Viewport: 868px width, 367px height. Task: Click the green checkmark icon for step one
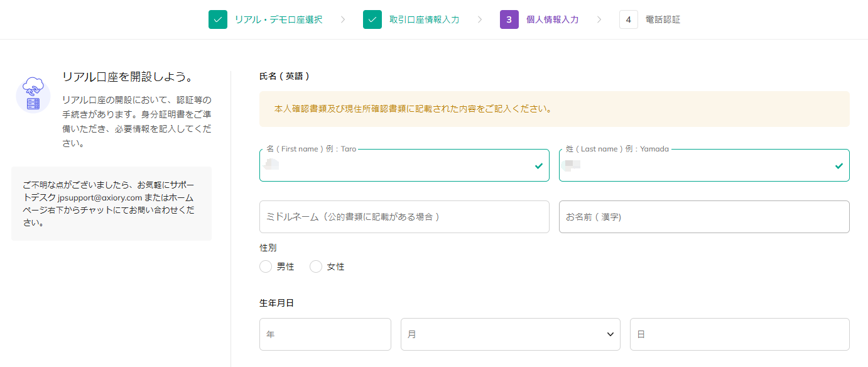[218, 19]
